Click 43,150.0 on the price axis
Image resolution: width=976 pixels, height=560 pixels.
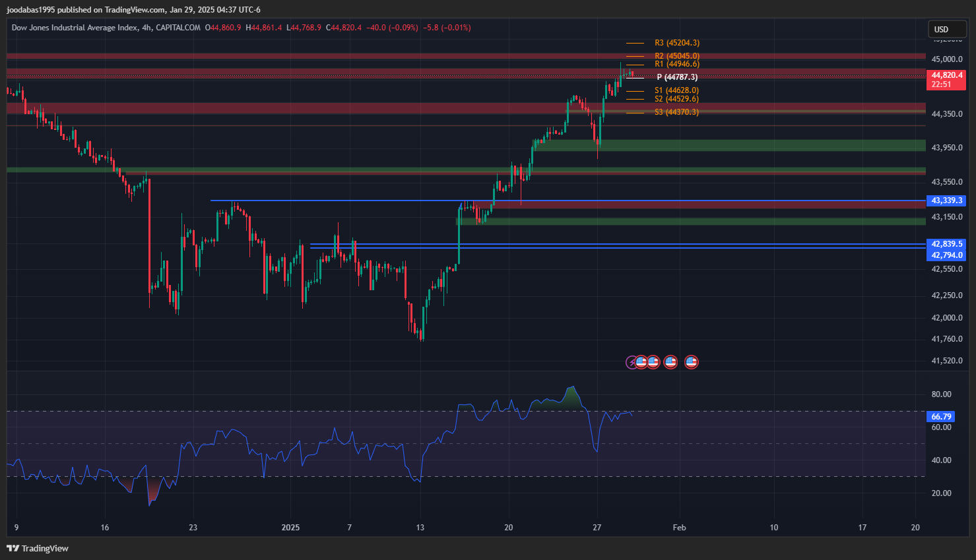946,217
